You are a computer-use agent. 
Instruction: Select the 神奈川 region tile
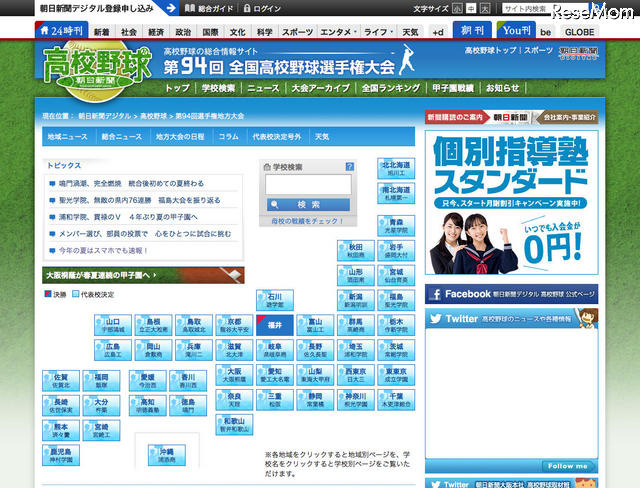pyautogui.click(x=356, y=400)
